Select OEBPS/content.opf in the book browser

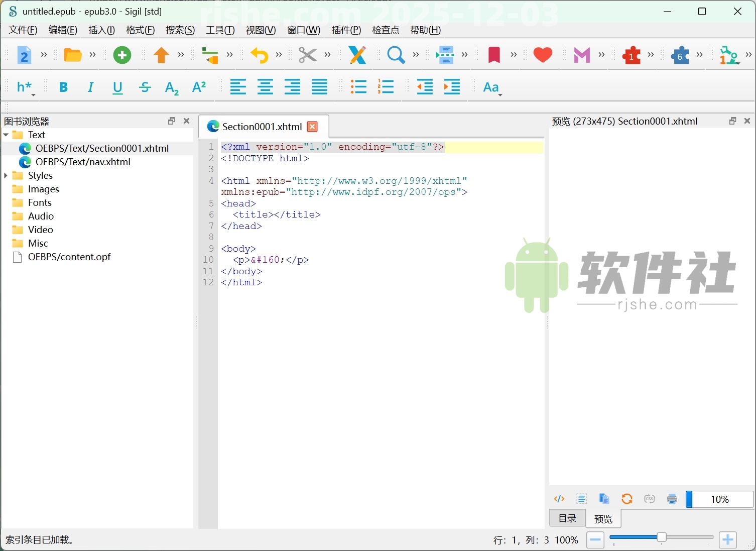pos(69,257)
